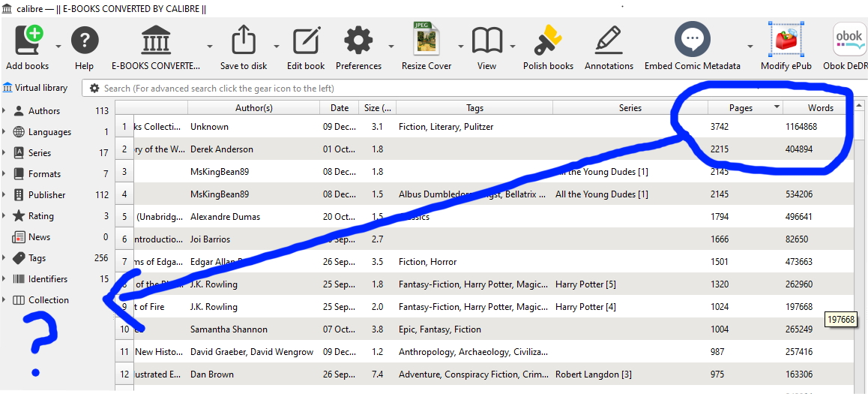This screenshot has height=394, width=868.
Task: Click the Save to disk icon
Action: [244, 40]
